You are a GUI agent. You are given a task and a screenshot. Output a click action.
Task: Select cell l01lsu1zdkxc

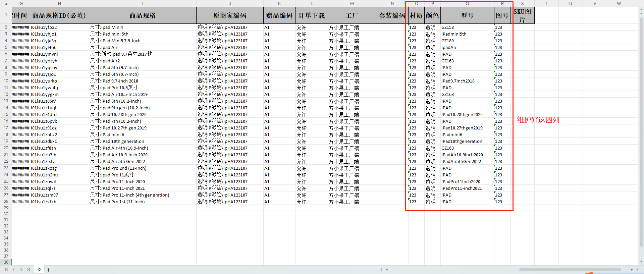pyautogui.click(x=59, y=141)
